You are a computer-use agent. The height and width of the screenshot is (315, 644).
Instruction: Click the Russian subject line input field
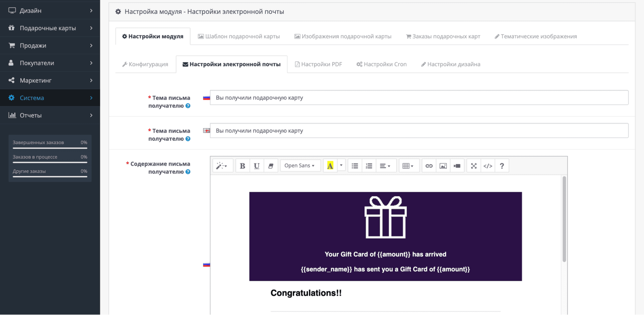point(419,97)
